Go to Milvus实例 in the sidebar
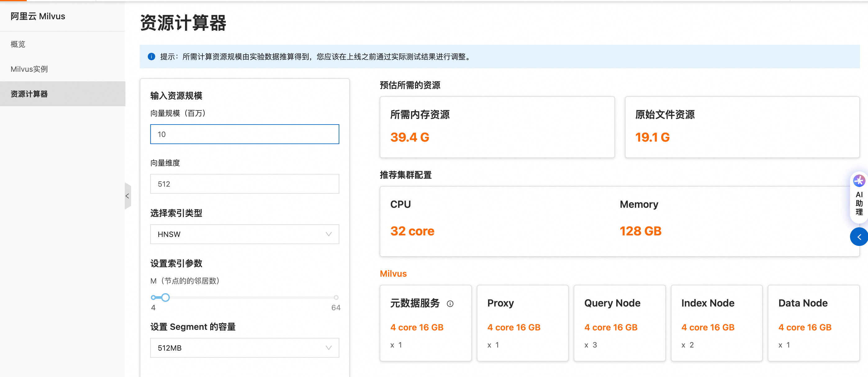Viewport: 868px width, 377px height. pyautogui.click(x=29, y=69)
